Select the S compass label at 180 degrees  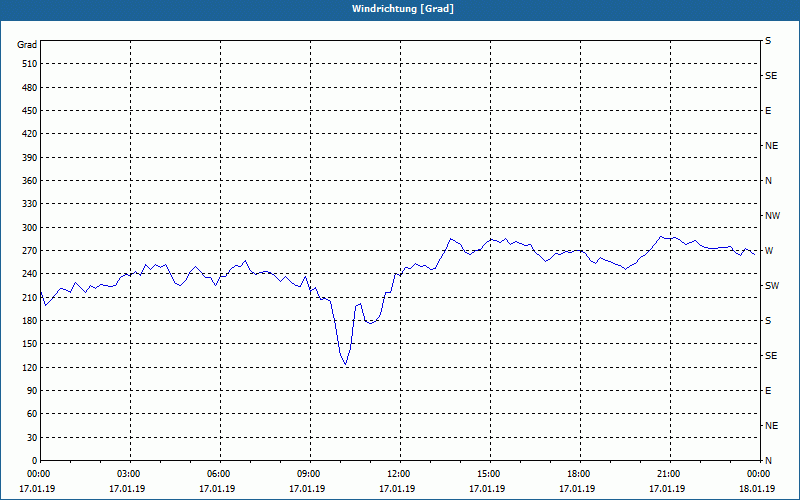tap(768, 321)
